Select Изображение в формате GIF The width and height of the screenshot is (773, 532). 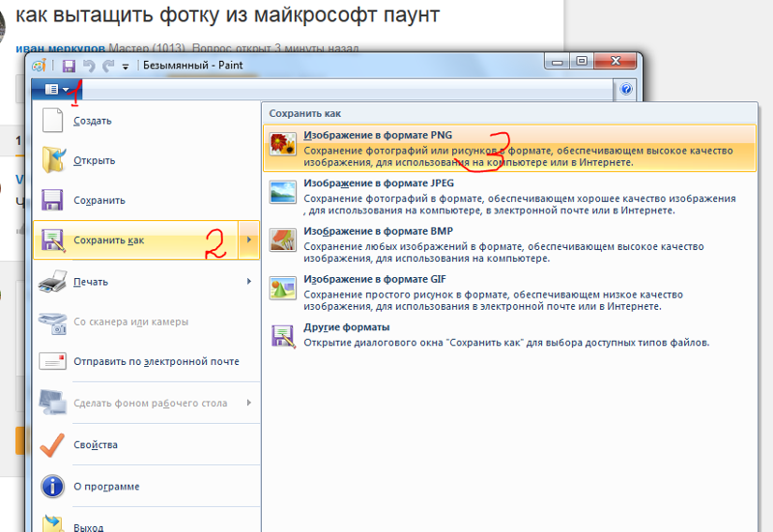(x=510, y=293)
